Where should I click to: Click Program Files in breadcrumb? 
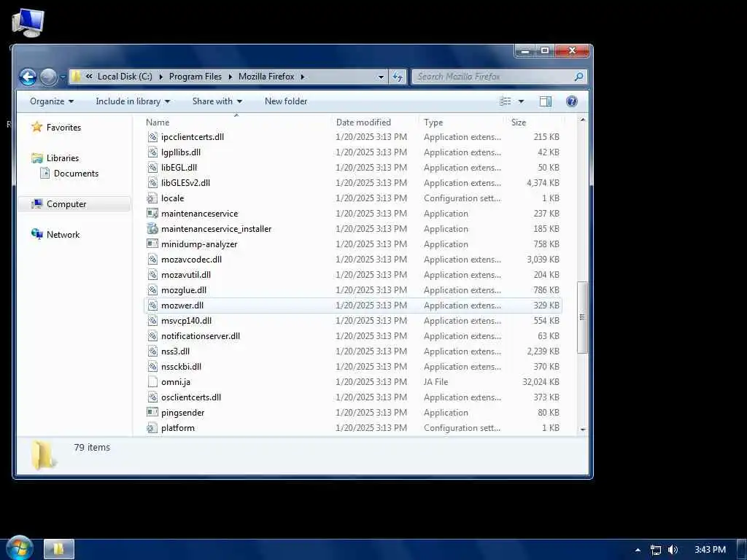(196, 77)
